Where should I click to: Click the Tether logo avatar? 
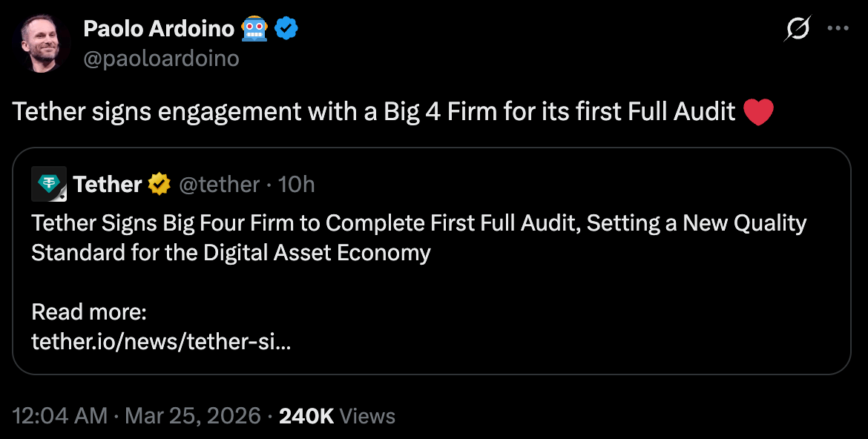(x=49, y=184)
